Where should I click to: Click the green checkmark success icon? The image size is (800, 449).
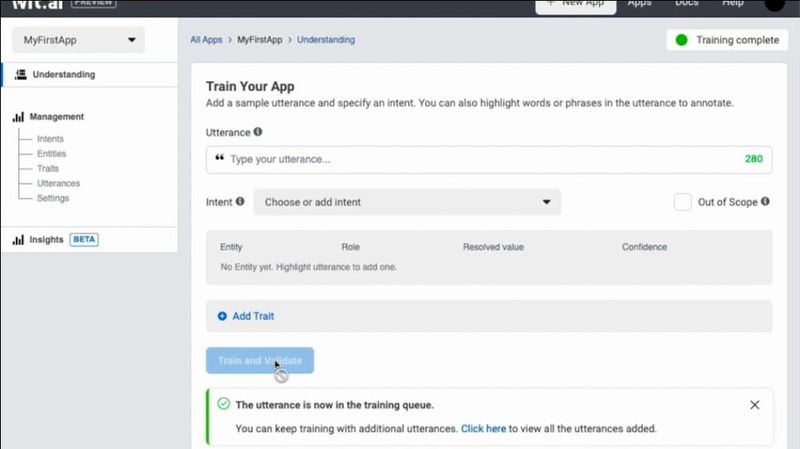tap(223, 404)
